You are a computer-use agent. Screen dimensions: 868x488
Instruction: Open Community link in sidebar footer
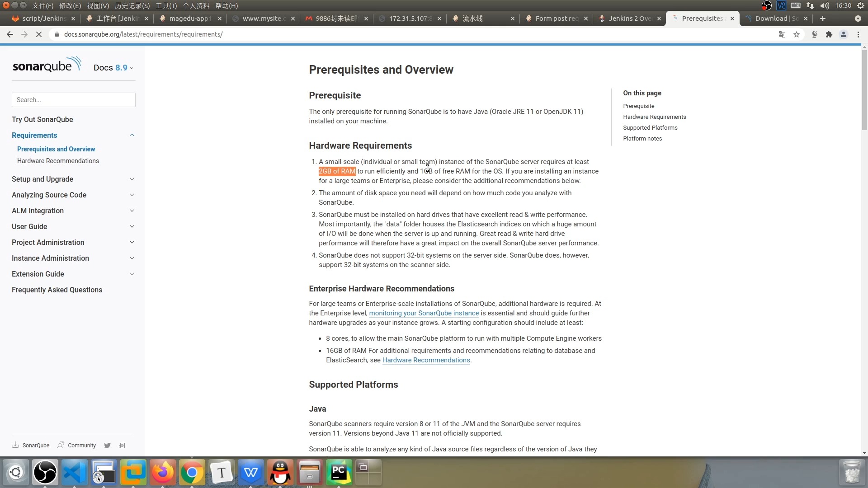coord(77,446)
